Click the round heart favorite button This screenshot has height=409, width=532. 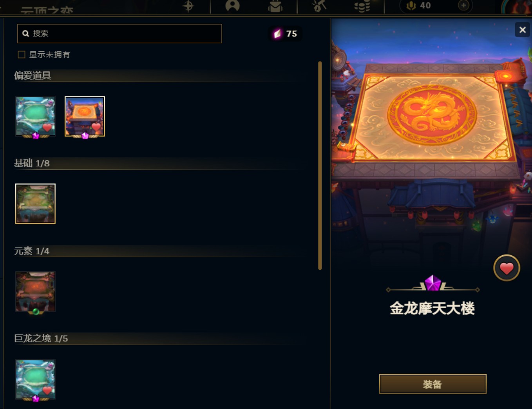[507, 268]
